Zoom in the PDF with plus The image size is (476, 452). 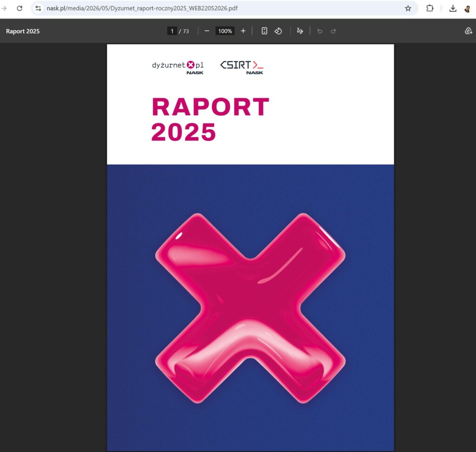(243, 31)
